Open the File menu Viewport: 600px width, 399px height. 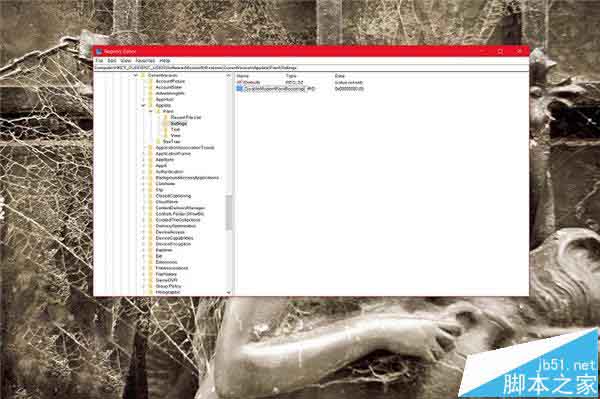point(99,60)
